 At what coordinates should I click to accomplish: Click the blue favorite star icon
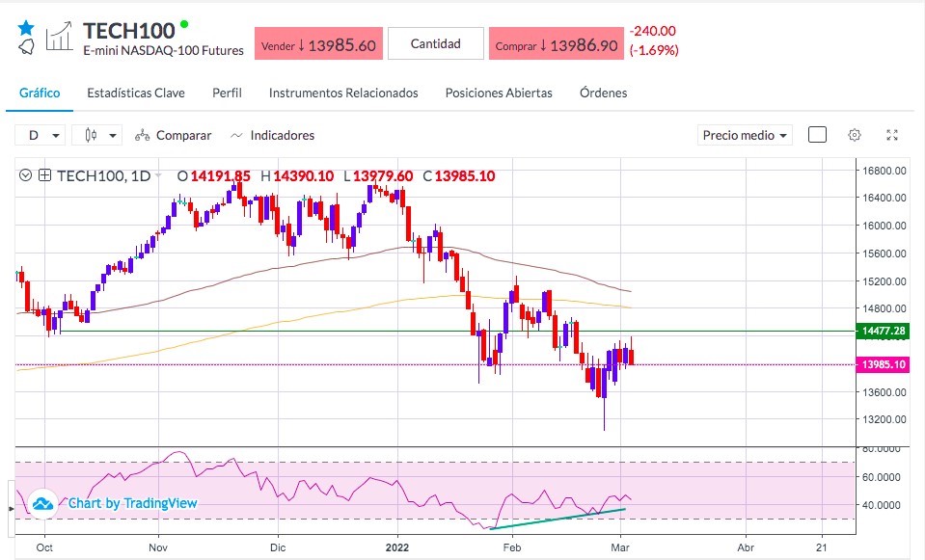[26, 27]
